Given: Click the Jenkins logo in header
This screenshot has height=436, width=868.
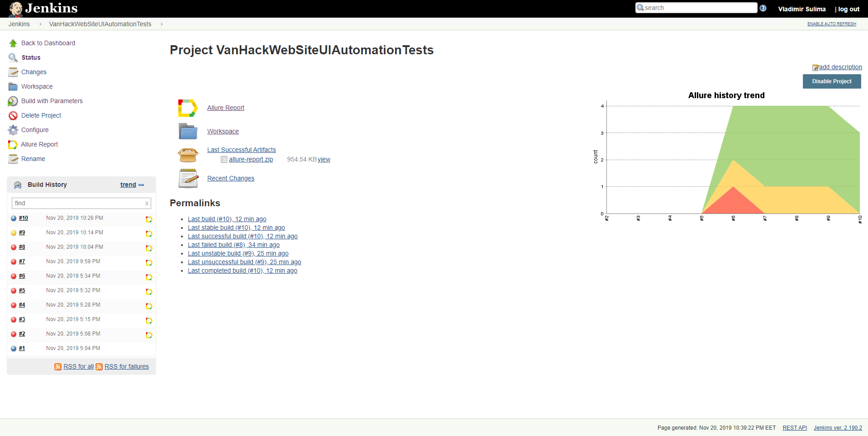Looking at the screenshot, I should click(43, 9).
